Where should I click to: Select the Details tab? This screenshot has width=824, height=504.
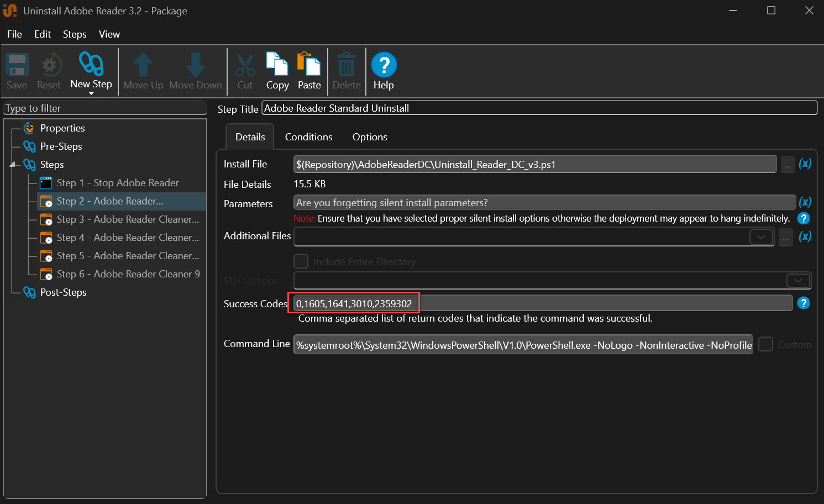(x=250, y=137)
